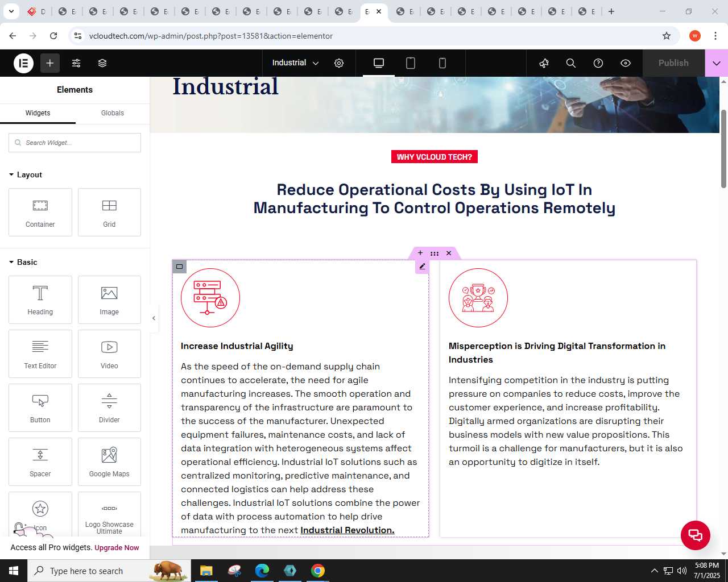Open the Windows Start menu

[x=14, y=571]
